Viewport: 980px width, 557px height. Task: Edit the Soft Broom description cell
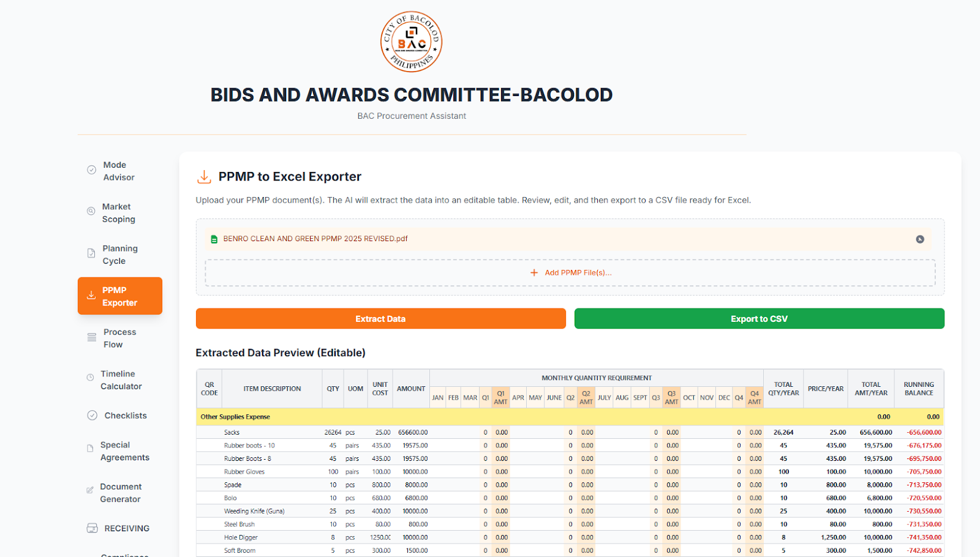[272, 551]
